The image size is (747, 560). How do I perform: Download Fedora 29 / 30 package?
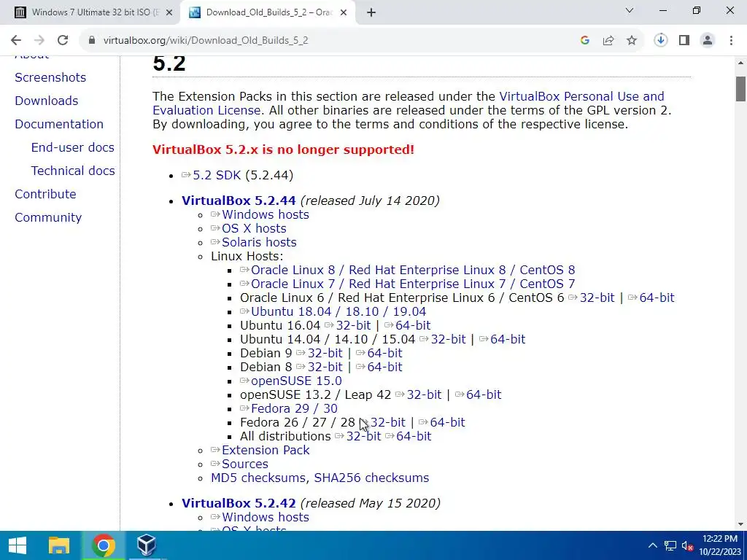click(x=295, y=408)
